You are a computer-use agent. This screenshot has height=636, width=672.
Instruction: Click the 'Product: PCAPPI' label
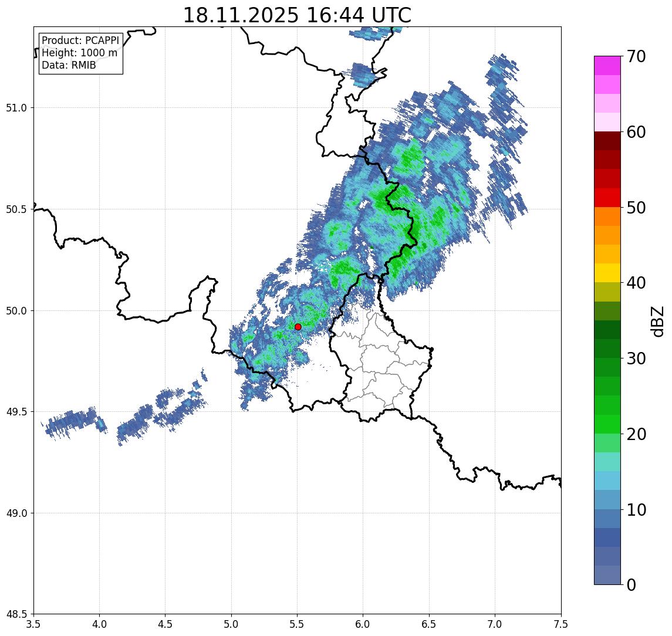point(80,40)
